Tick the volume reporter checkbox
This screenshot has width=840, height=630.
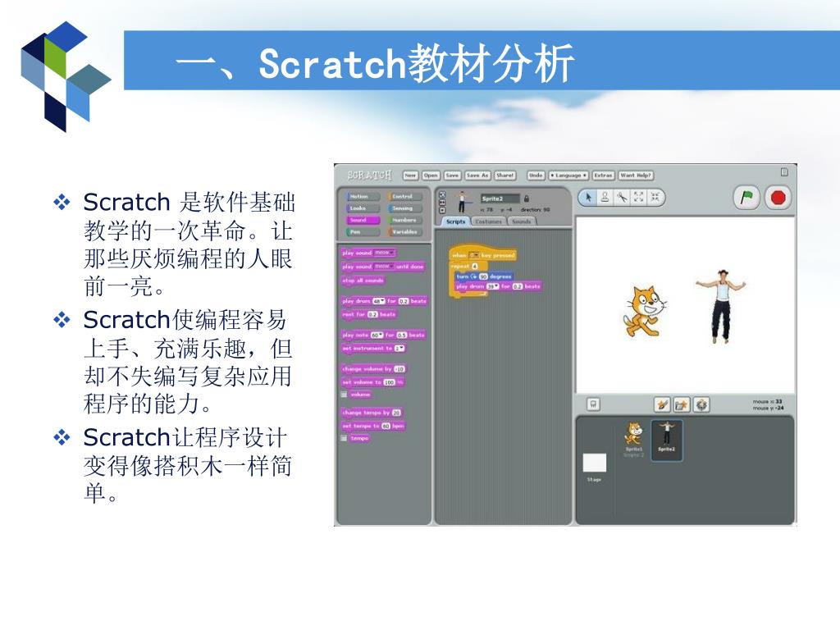(x=344, y=395)
